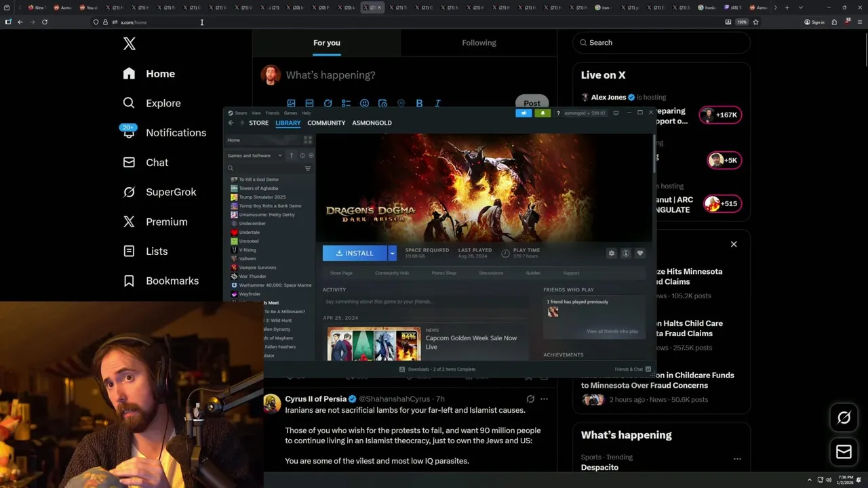Add image media icon in X composer
The width and height of the screenshot is (868, 488).
[292, 103]
